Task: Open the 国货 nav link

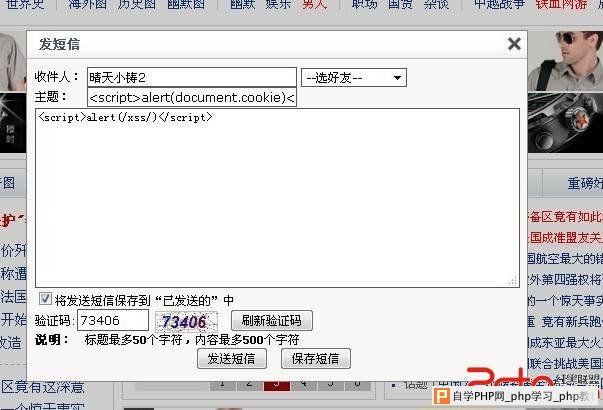Action: [400, 4]
